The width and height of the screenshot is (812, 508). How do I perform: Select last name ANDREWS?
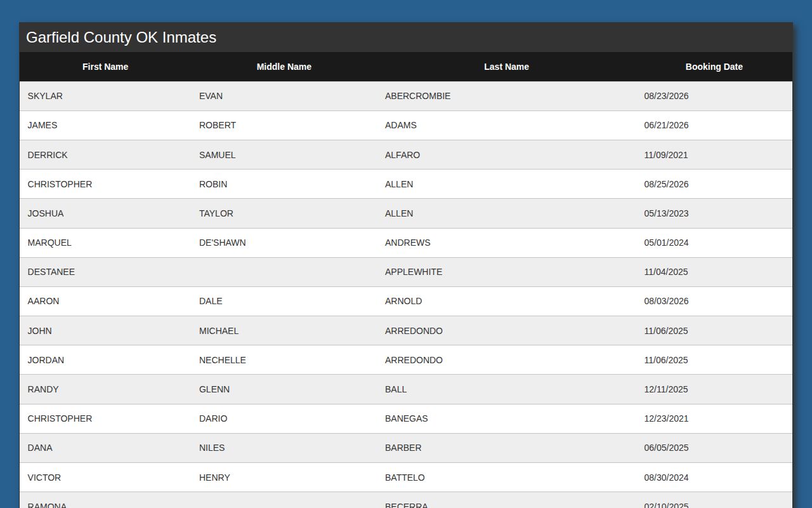click(407, 243)
